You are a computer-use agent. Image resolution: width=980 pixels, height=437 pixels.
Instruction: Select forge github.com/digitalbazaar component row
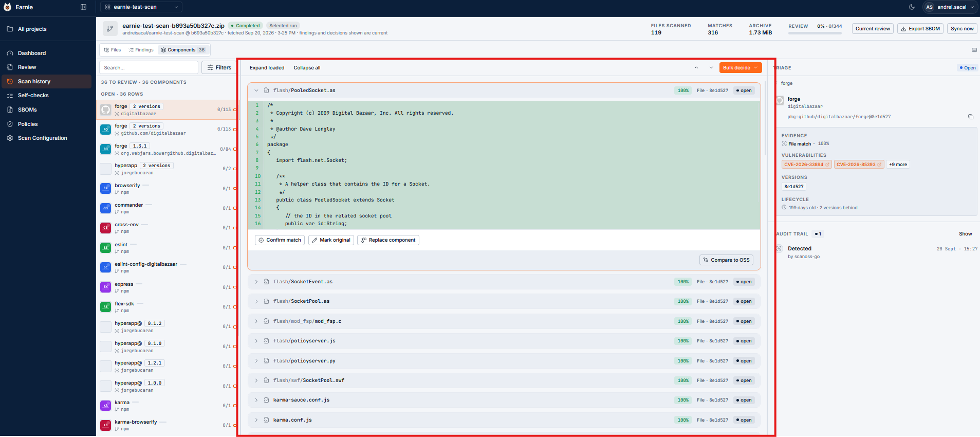168,129
